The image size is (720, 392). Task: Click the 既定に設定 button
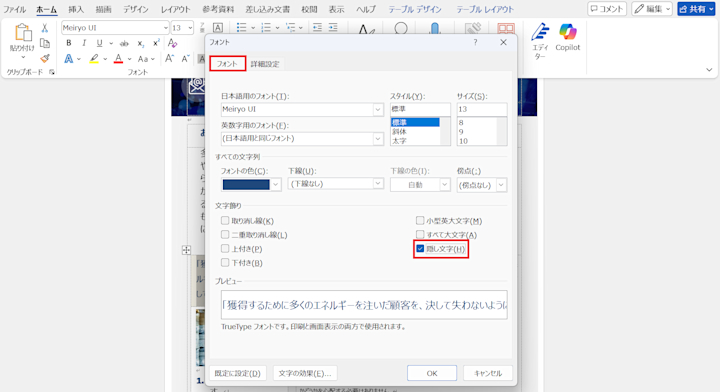pyautogui.click(x=237, y=373)
